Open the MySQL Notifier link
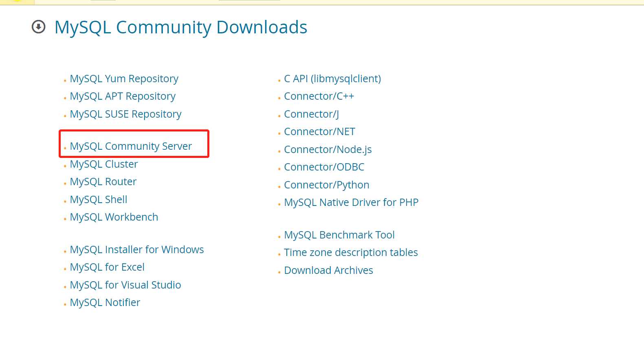 (x=105, y=302)
